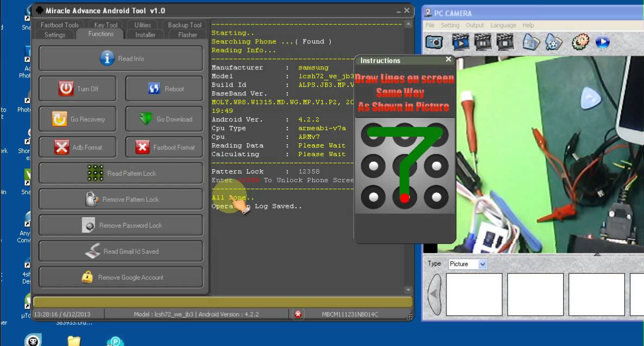
Task: Click Remove Password Lock button
Action: (x=121, y=225)
